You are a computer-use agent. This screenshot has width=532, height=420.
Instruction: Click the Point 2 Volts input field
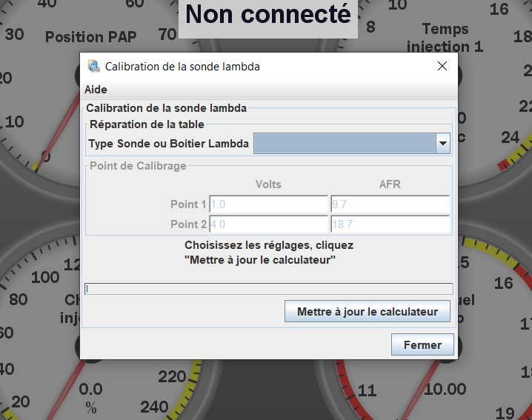point(268,224)
